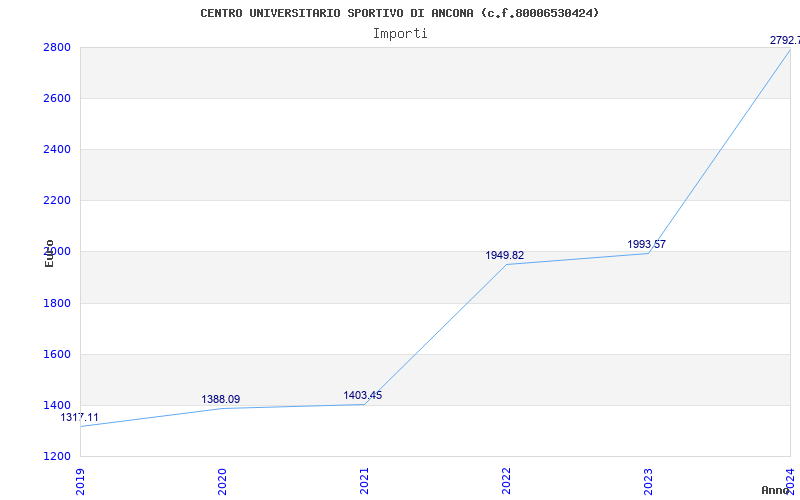This screenshot has width=800, height=500.
Task: Click the Importi subtitle
Action: pyautogui.click(x=400, y=34)
